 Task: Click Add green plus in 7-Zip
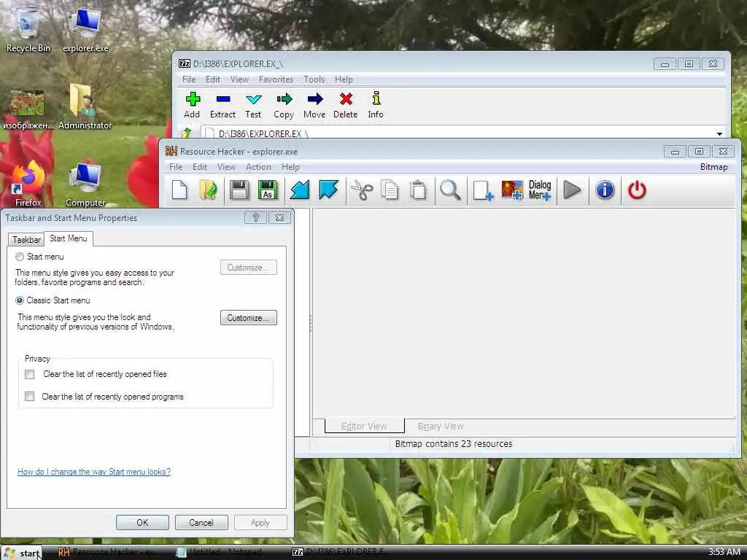[x=192, y=105]
